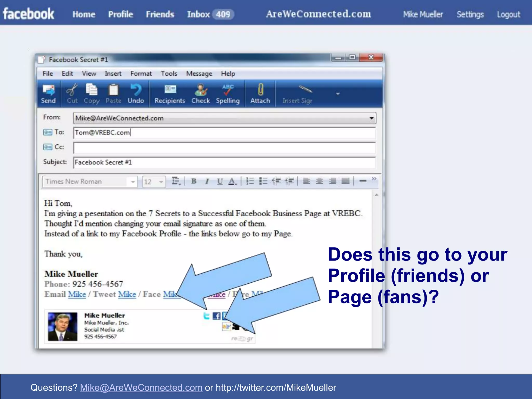Click the Paste clipboard icon

pyautogui.click(x=113, y=90)
